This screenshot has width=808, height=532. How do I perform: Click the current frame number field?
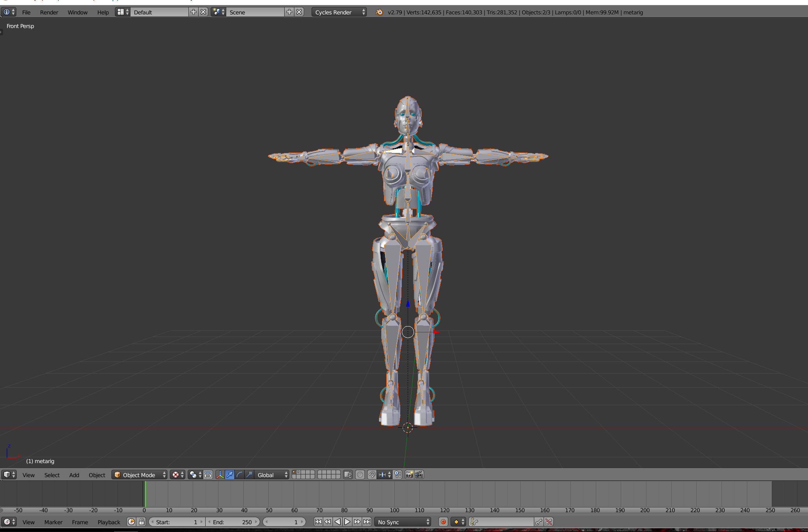coord(284,522)
